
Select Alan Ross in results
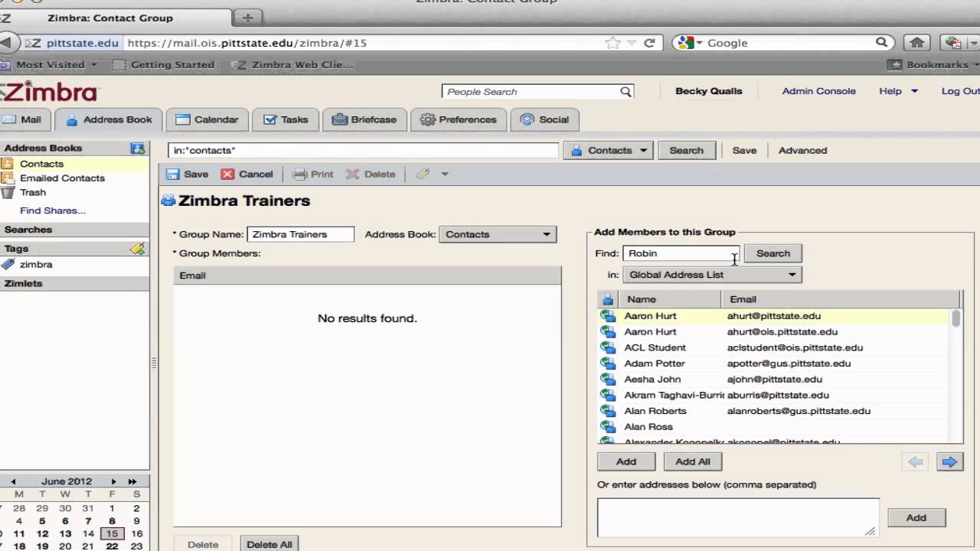tap(773, 427)
